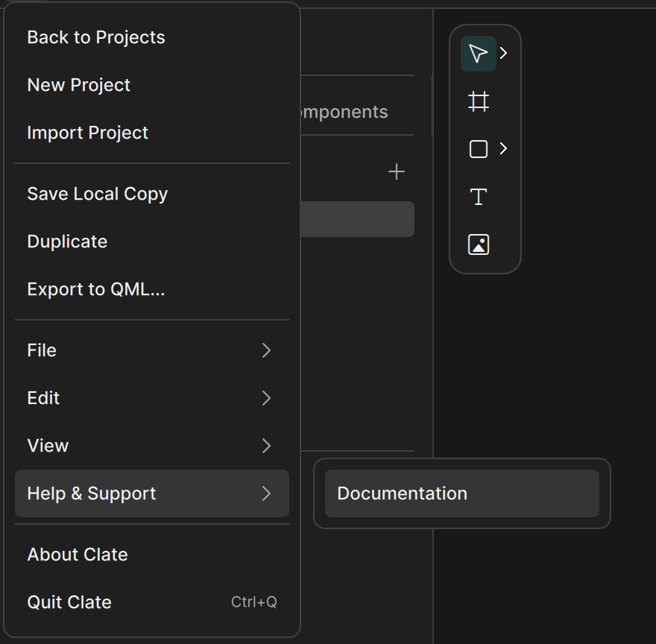Choose New Project menu item
Image resolution: width=656 pixels, height=644 pixels.
coord(152,85)
